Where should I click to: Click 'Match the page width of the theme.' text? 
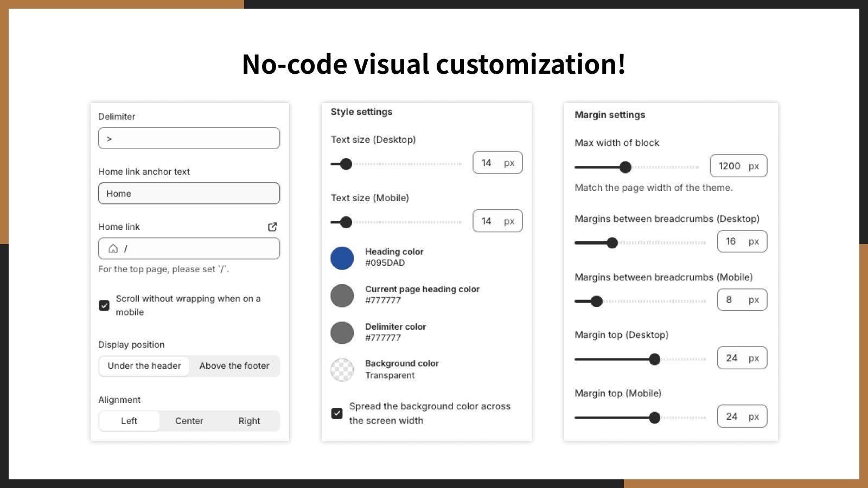pyautogui.click(x=654, y=188)
